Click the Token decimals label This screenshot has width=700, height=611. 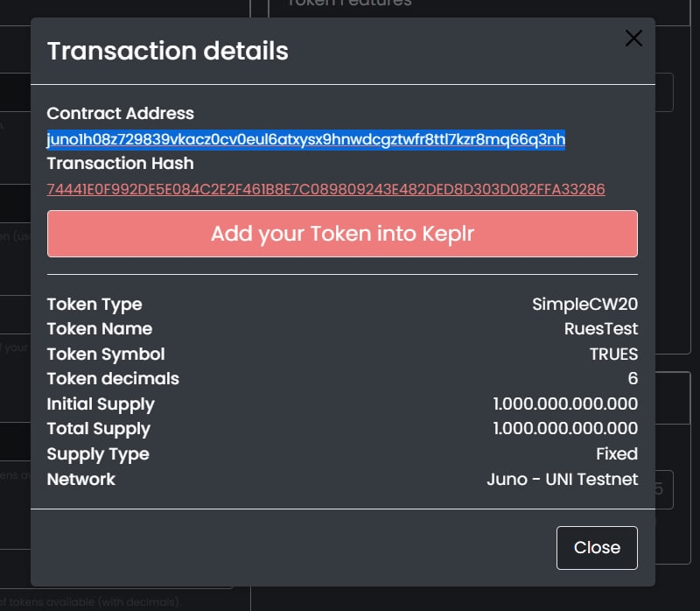pyautogui.click(x=113, y=378)
